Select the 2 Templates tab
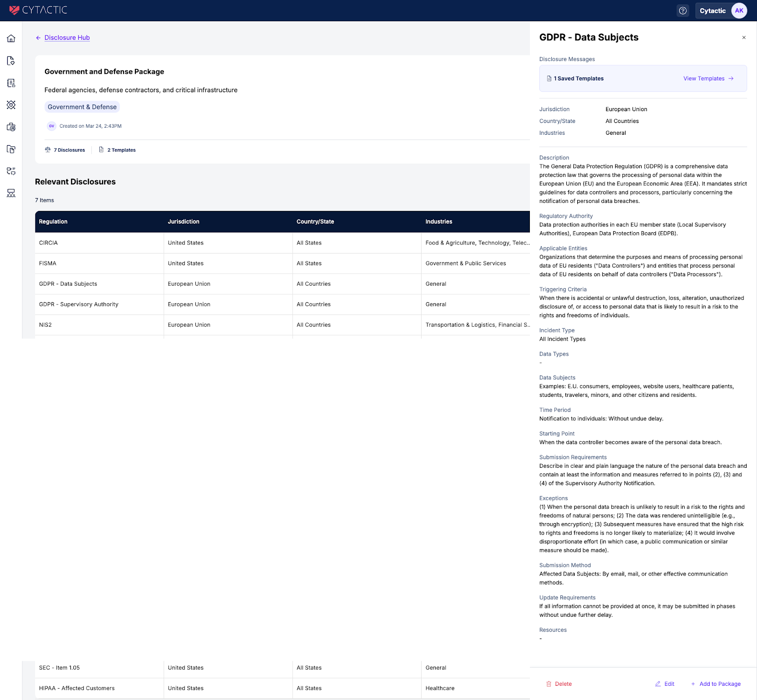 117,150
